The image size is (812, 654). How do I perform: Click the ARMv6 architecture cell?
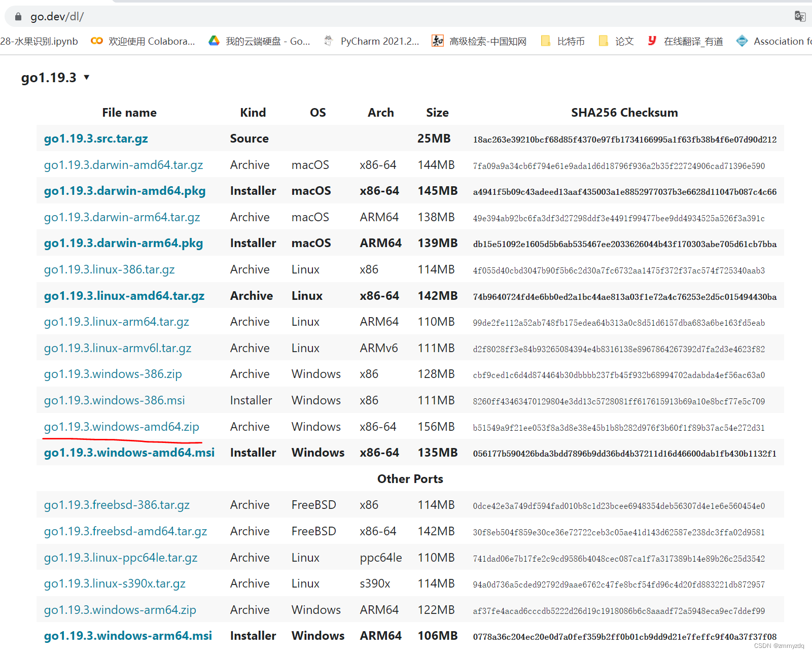click(379, 348)
